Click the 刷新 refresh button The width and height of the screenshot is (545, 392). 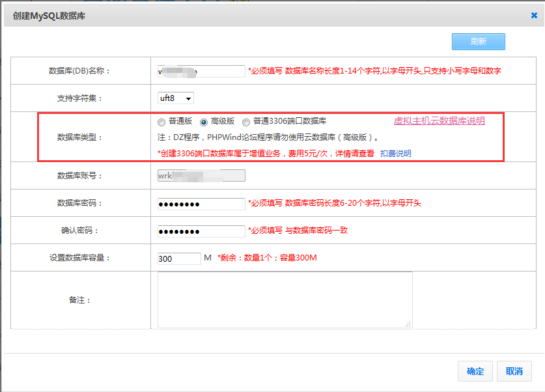[x=478, y=41]
